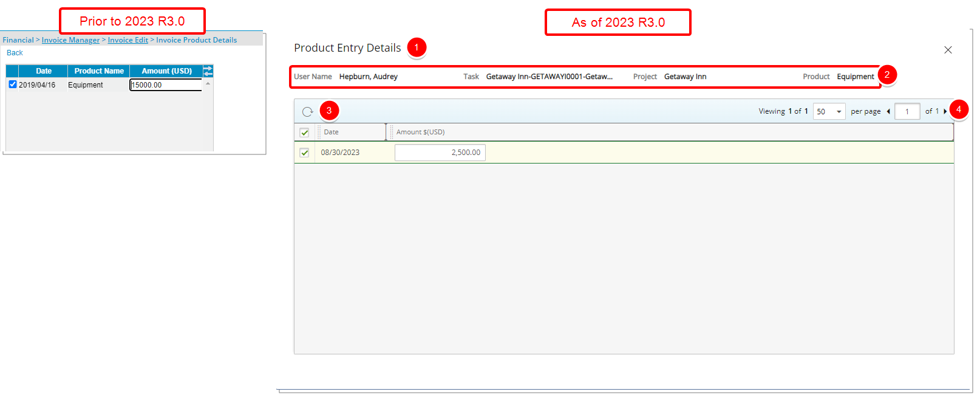Image resolution: width=980 pixels, height=400 pixels.
Task: Click the Invoice Product Details breadcrumb text
Action: pos(197,40)
